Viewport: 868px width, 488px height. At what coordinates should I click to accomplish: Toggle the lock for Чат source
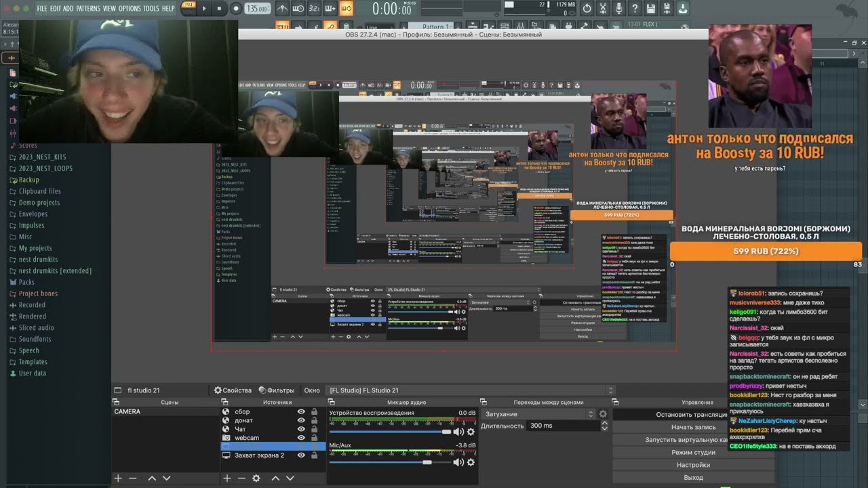coord(314,429)
